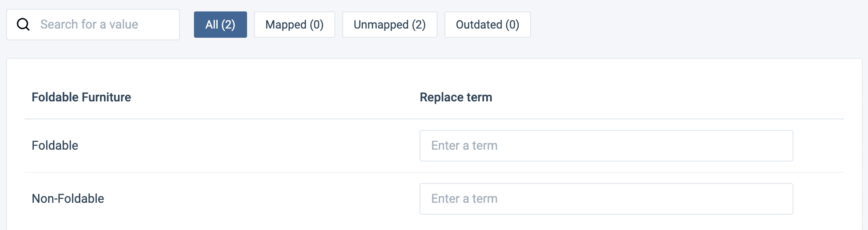This screenshot has width=868, height=230.
Task: Place cursor in the first "Enter a term" box
Action: click(606, 146)
